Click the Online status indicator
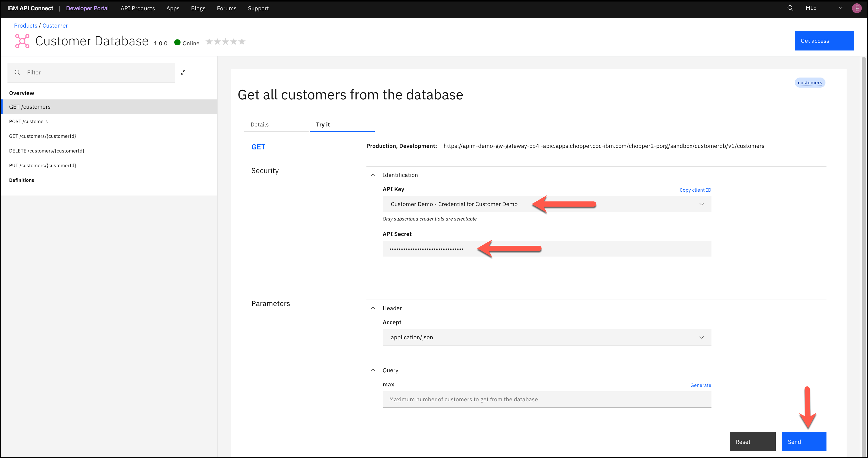868x458 pixels. (187, 43)
